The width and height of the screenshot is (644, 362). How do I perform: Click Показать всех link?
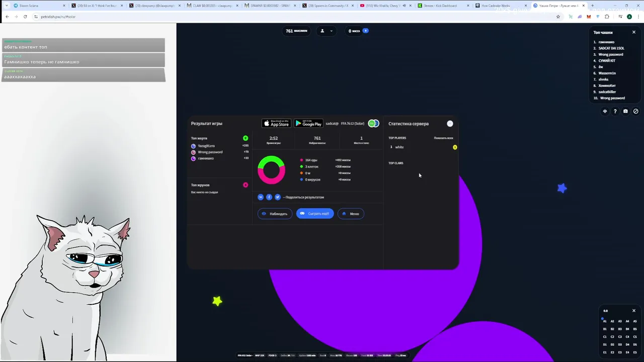(x=443, y=138)
